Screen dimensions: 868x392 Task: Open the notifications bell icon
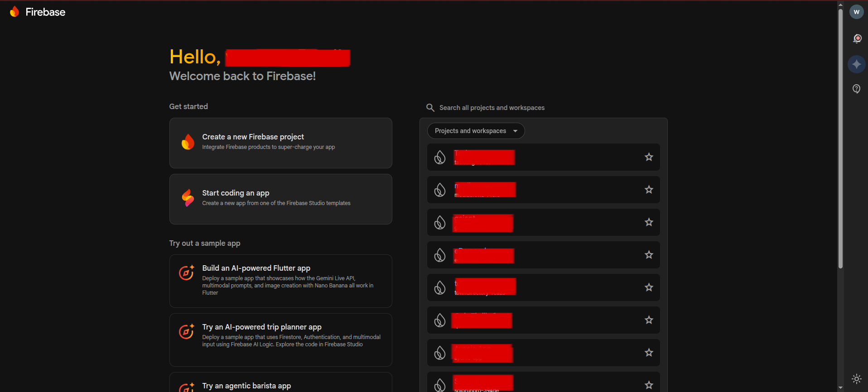pyautogui.click(x=857, y=38)
